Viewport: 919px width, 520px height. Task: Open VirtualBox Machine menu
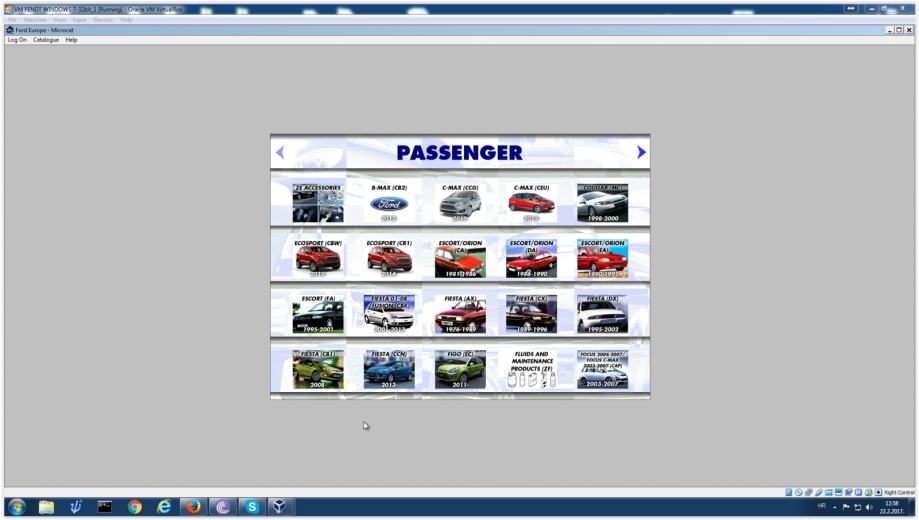35,20
